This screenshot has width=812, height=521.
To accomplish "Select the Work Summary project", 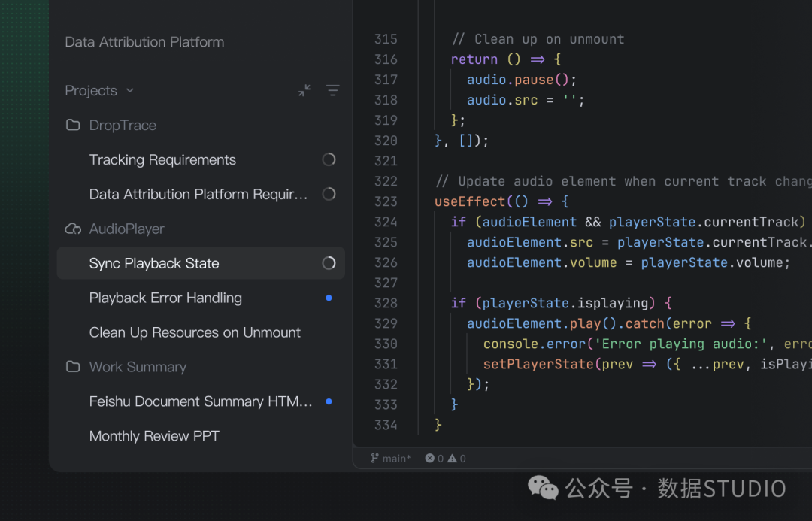I will (x=138, y=367).
